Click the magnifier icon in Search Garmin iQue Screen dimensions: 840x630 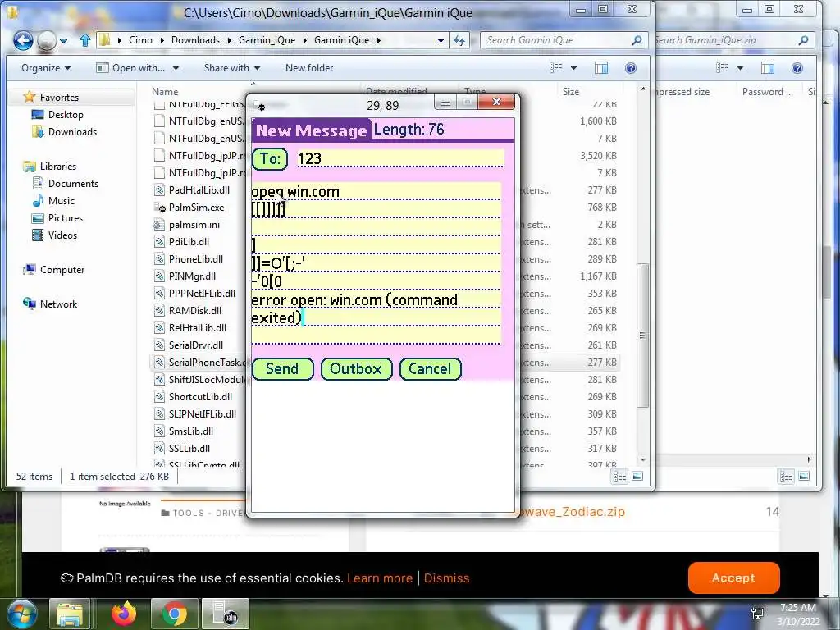[x=637, y=40]
